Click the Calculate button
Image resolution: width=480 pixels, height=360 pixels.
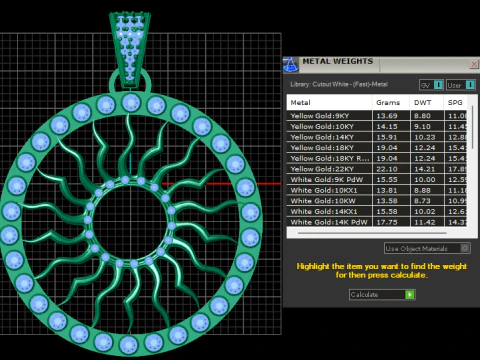tap(382, 295)
